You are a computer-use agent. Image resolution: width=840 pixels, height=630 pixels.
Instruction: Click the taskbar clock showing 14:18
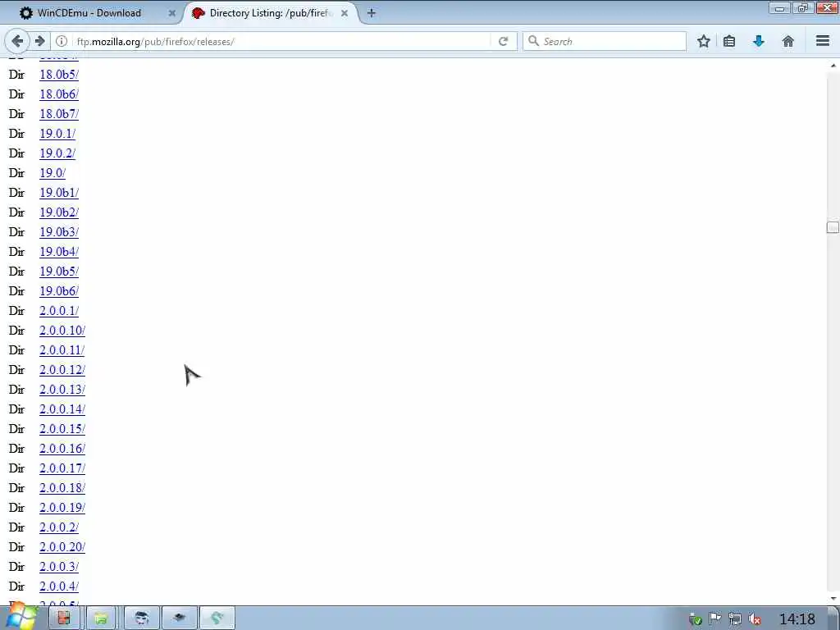coord(797,619)
